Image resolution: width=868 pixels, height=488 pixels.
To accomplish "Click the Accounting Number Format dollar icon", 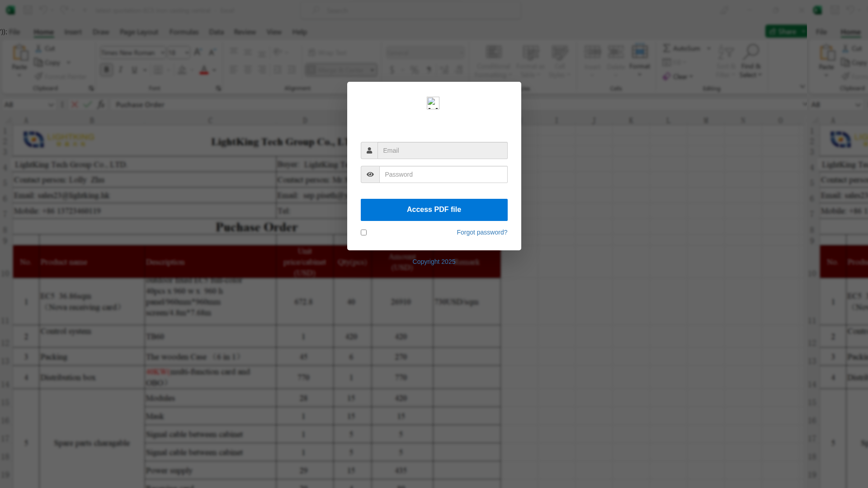I will (x=392, y=70).
